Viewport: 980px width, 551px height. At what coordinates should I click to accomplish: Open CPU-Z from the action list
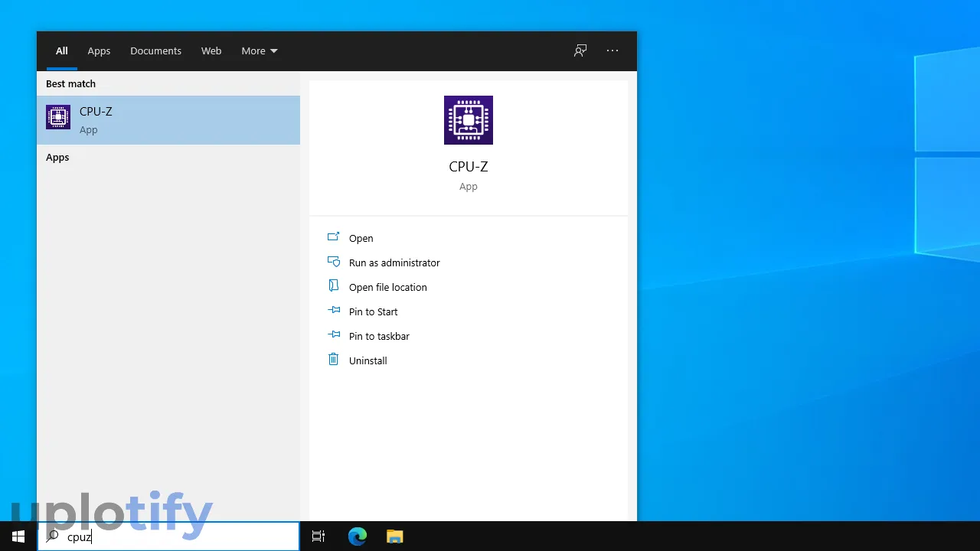(x=361, y=238)
